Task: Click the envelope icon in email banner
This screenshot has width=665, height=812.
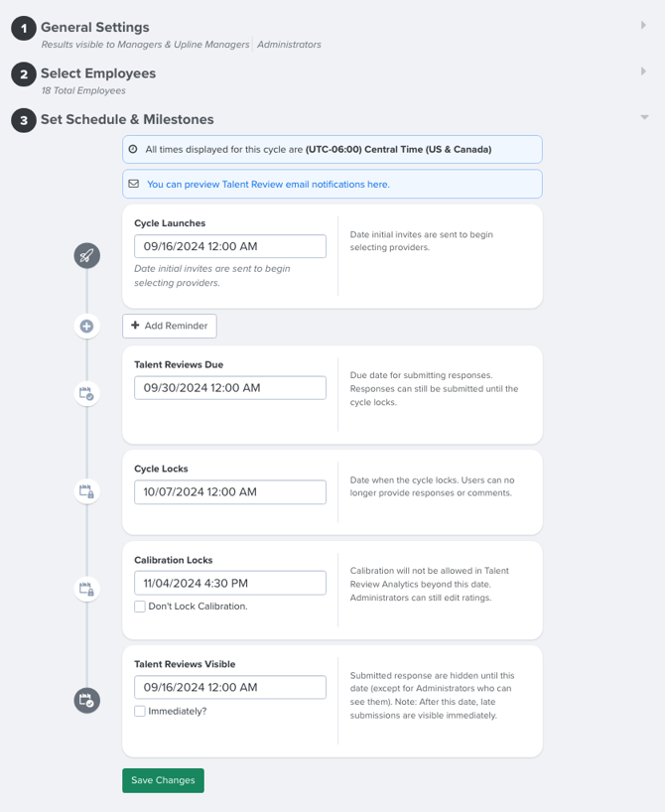Action: tap(134, 184)
